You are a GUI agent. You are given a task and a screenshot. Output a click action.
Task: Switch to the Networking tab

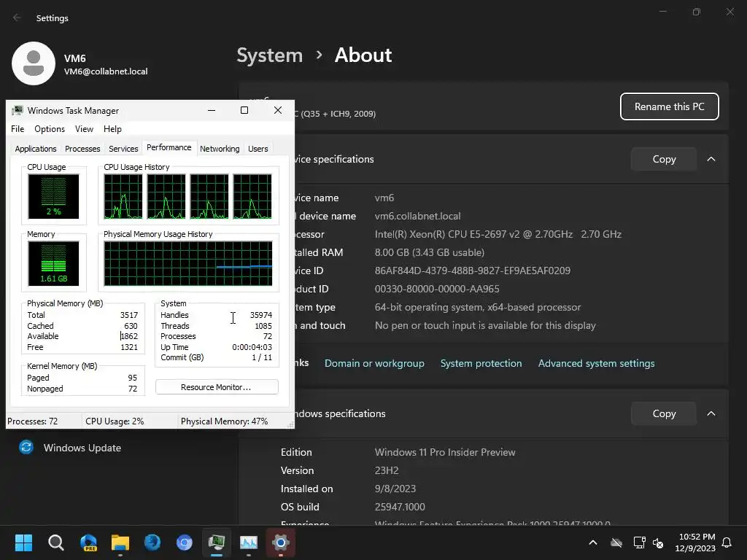coord(220,149)
